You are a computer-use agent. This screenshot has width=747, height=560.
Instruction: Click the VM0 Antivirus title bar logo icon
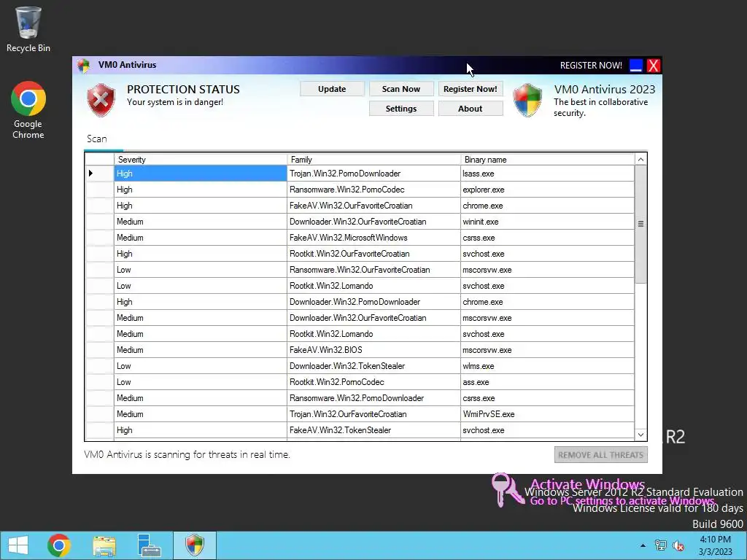84,65
